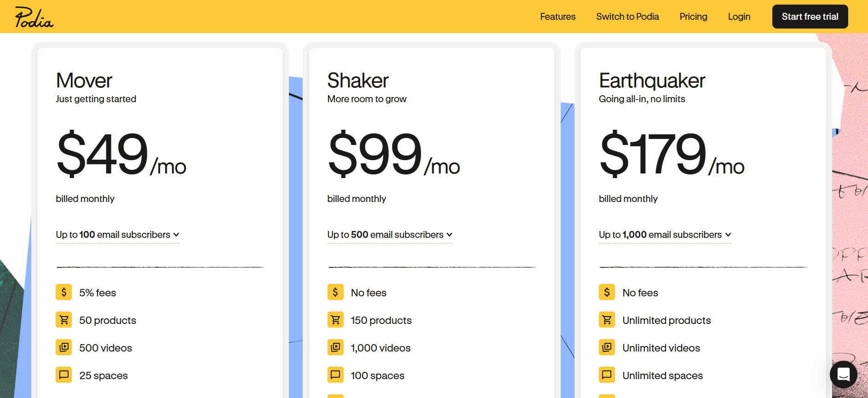
Task: Click the dollar icon in the Earthquaker plan
Action: tap(607, 292)
